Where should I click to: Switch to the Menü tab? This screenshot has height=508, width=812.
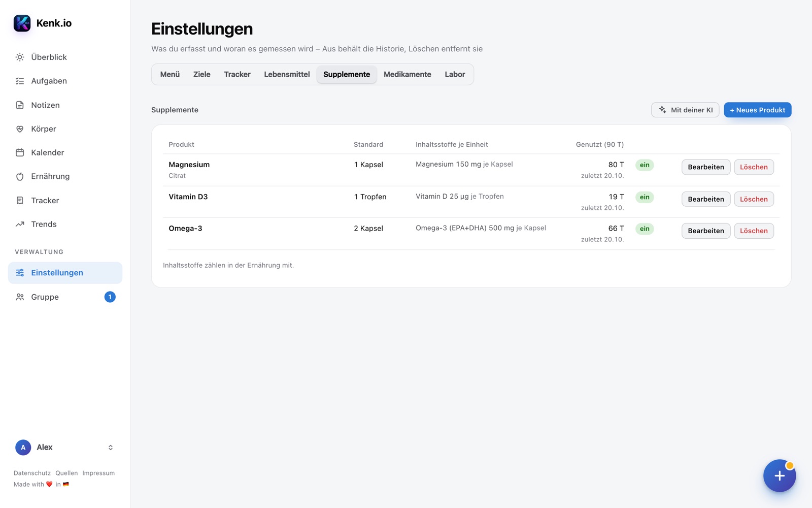[170, 75]
